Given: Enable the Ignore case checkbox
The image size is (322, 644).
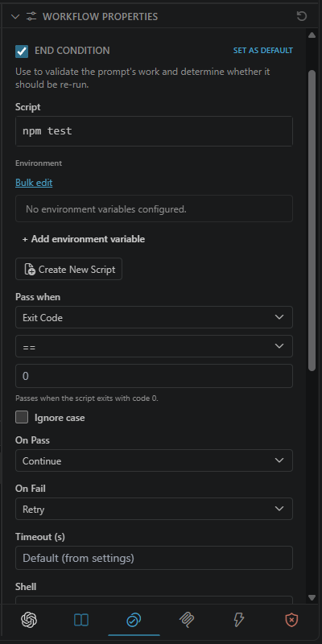Looking at the screenshot, I should click(x=22, y=418).
